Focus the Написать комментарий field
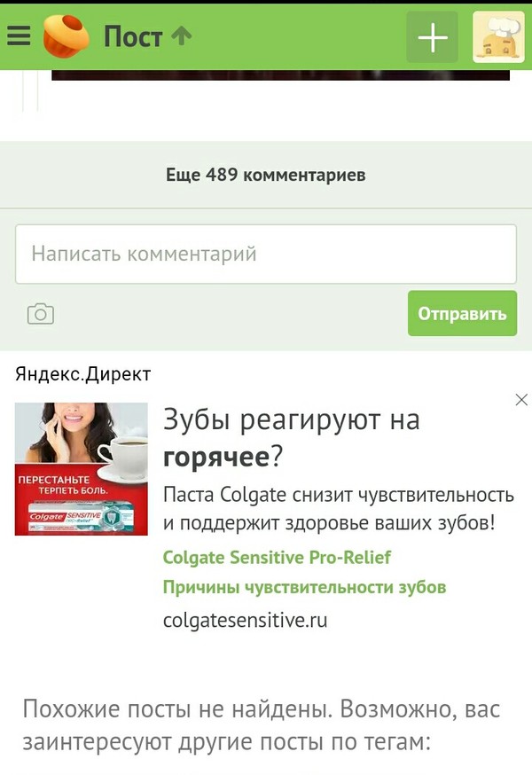Screen dimensions: 532x775 click(x=266, y=254)
